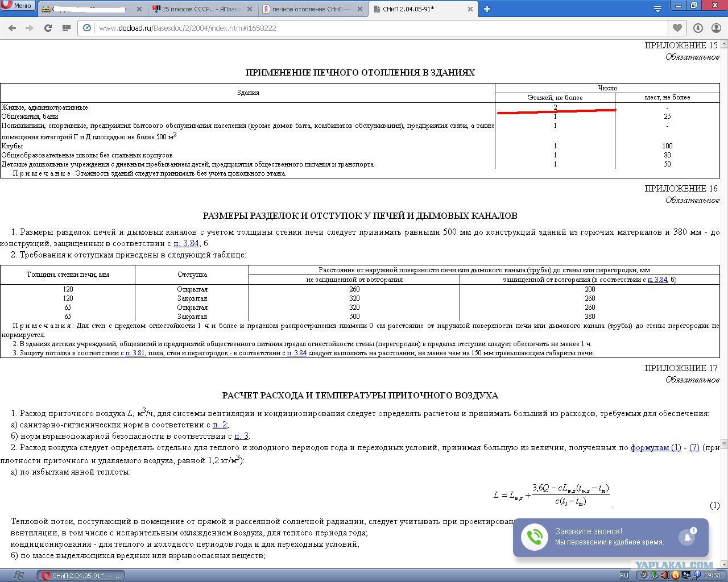Close the 25 плюсов СССР tab
728x582 pixels.
tap(251, 9)
